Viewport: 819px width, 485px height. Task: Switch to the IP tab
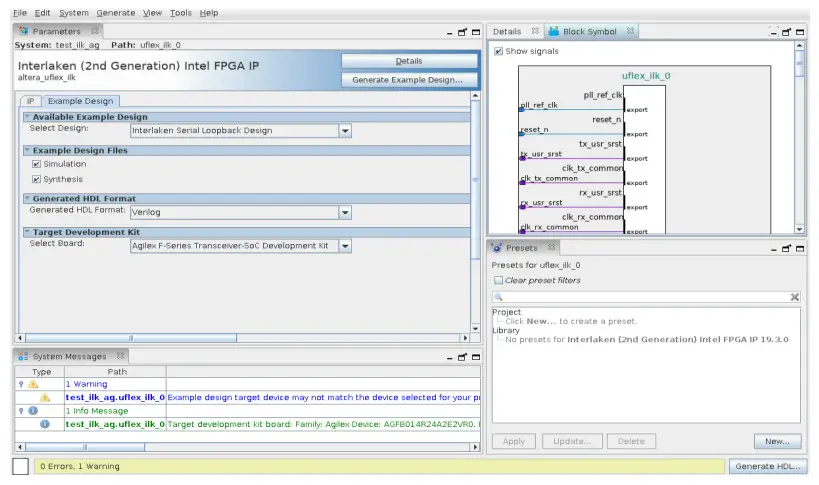pyautogui.click(x=30, y=101)
